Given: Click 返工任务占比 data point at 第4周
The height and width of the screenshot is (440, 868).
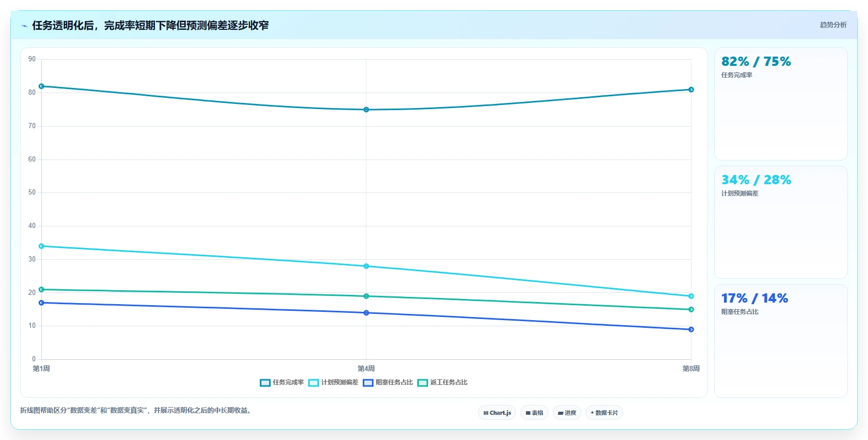Looking at the screenshot, I should 366,296.
